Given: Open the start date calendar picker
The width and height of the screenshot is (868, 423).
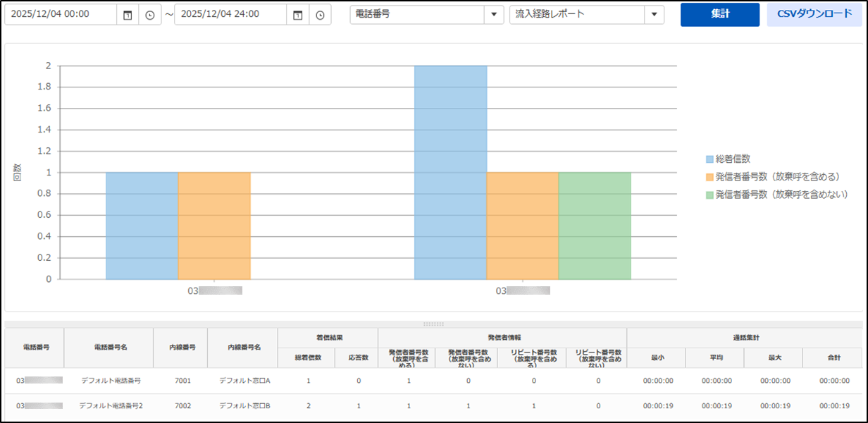Looking at the screenshot, I should click(x=128, y=15).
